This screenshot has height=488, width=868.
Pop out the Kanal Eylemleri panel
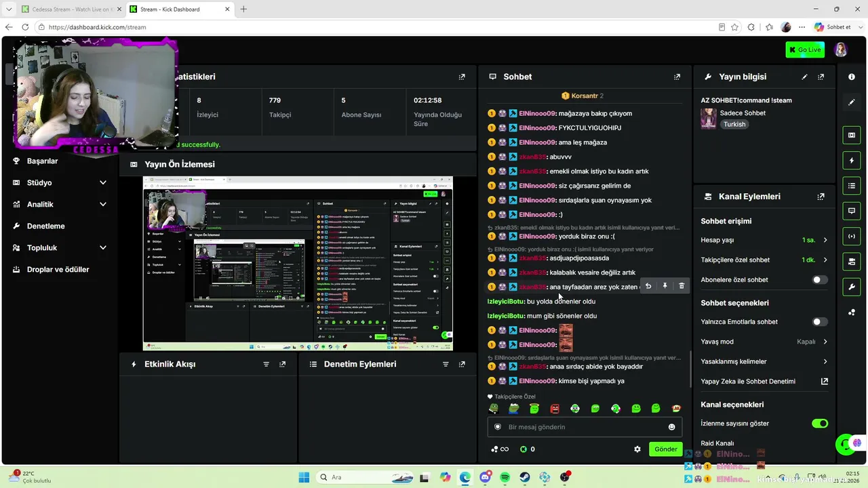point(821,197)
